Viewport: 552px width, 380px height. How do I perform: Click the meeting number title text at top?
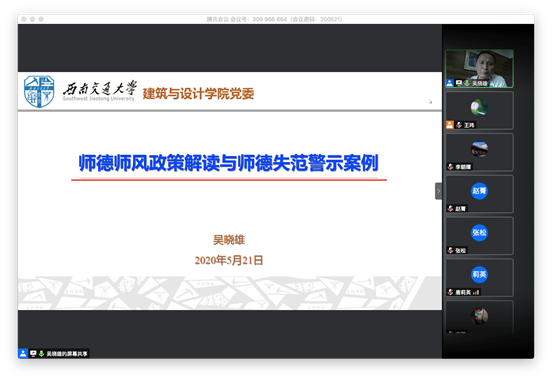point(274,19)
